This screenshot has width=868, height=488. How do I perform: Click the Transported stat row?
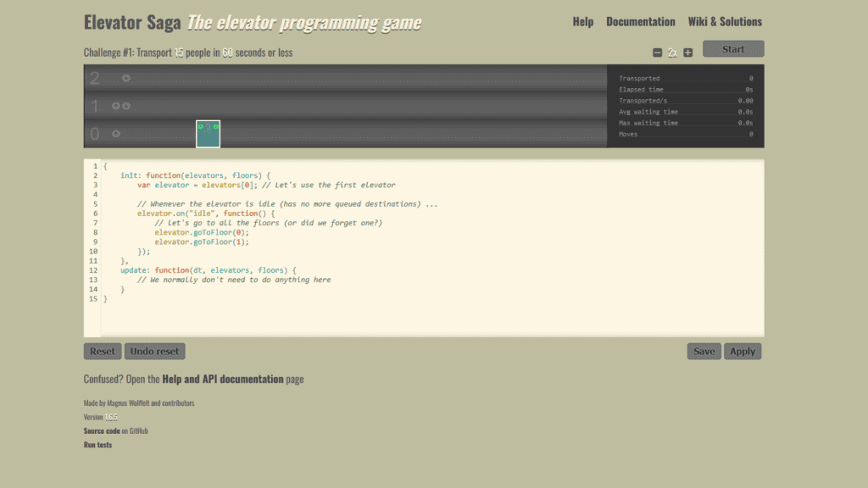tap(686, 79)
